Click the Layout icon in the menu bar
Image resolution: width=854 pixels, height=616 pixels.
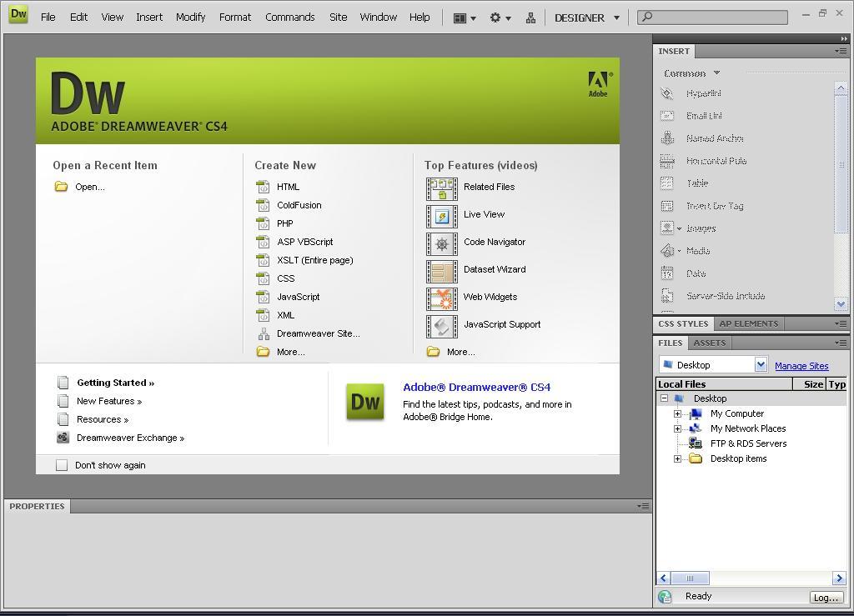click(x=460, y=18)
